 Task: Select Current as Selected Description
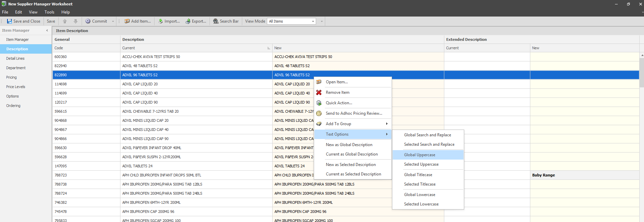point(353,174)
